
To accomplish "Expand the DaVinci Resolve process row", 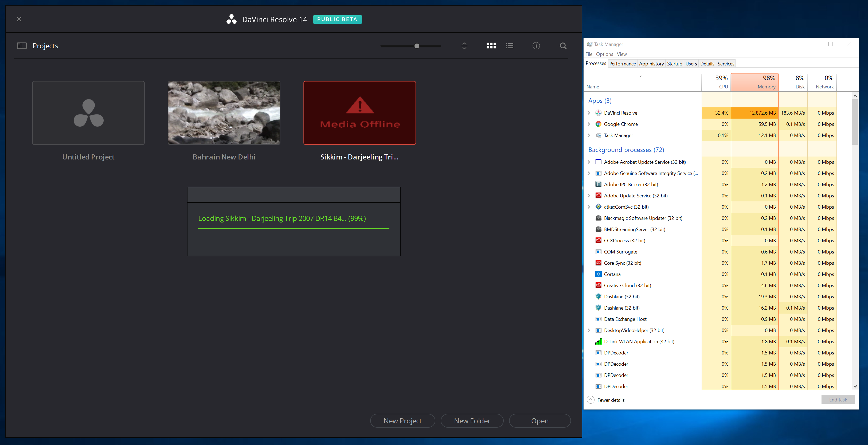I will [589, 113].
